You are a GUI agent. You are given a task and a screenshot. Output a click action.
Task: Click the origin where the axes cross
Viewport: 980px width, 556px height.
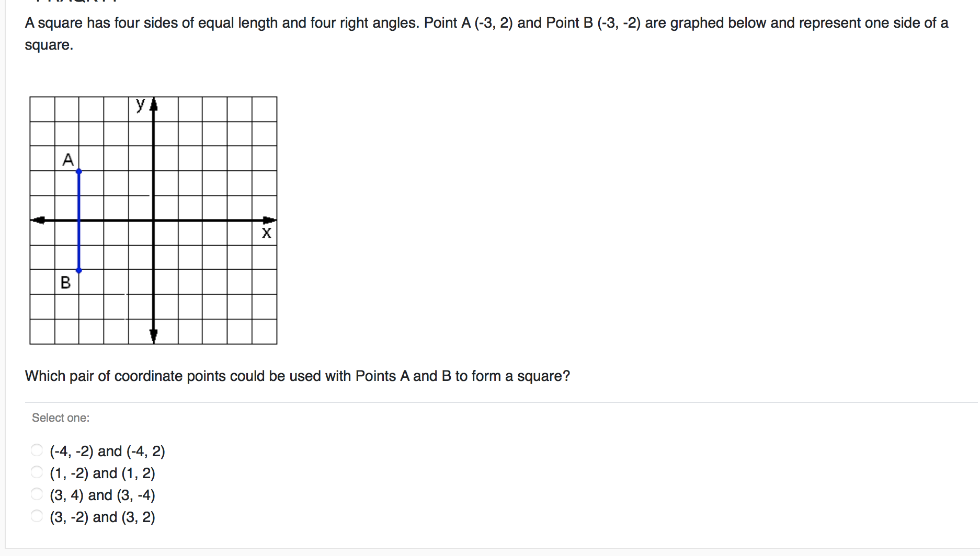[154, 221]
